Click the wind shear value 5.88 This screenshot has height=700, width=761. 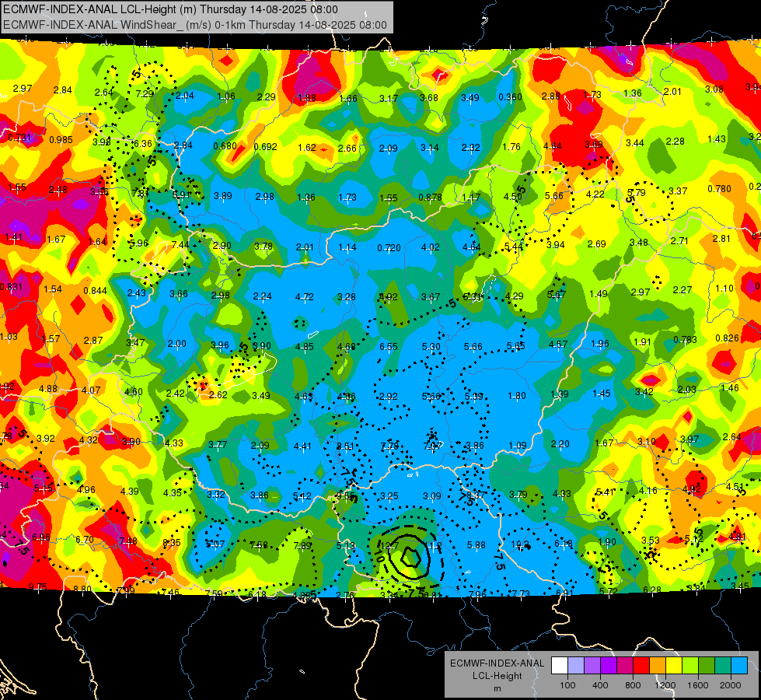click(476, 545)
